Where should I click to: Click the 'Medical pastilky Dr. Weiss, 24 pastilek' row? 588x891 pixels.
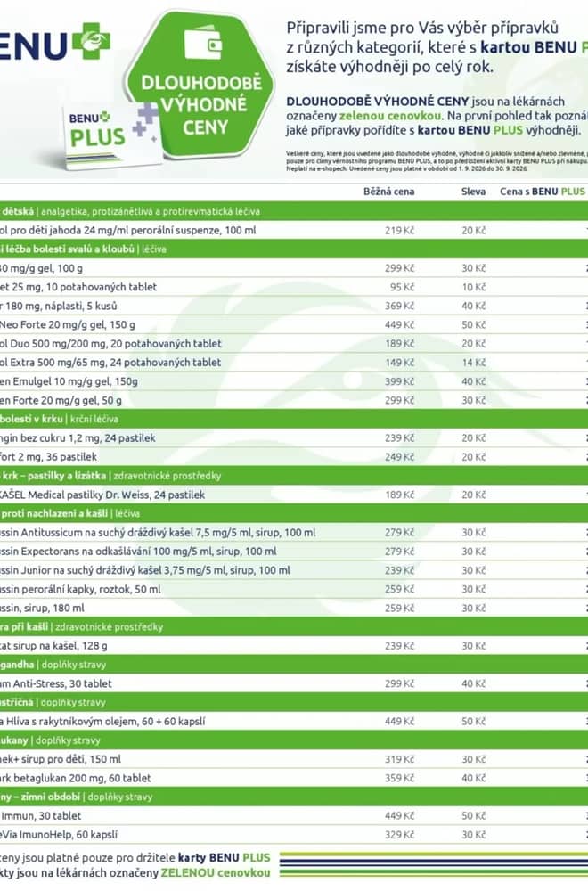click(x=294, y=495)
